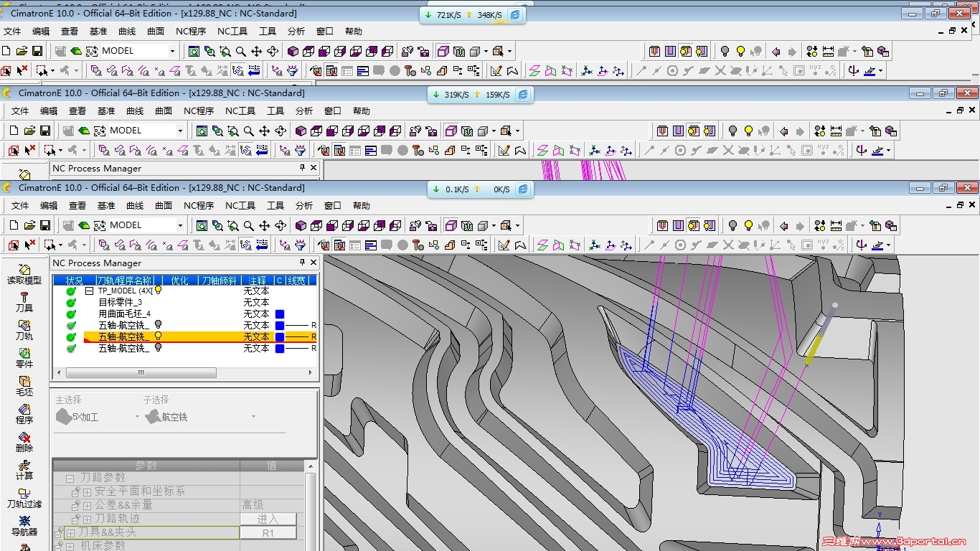The image size is (980, 551).
Task: Click status checkmark of TP_MODEL row
Action: point(71,291)
